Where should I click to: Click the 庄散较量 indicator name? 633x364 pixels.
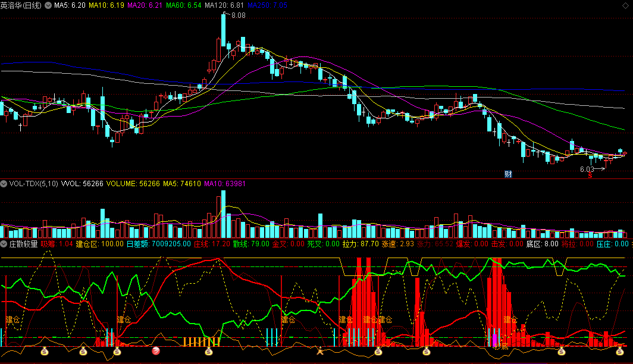[23, 244]
